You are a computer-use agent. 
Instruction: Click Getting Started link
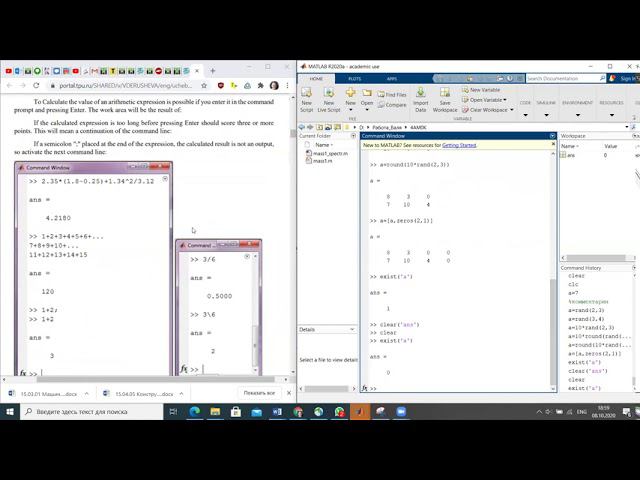tap(459, 145)
